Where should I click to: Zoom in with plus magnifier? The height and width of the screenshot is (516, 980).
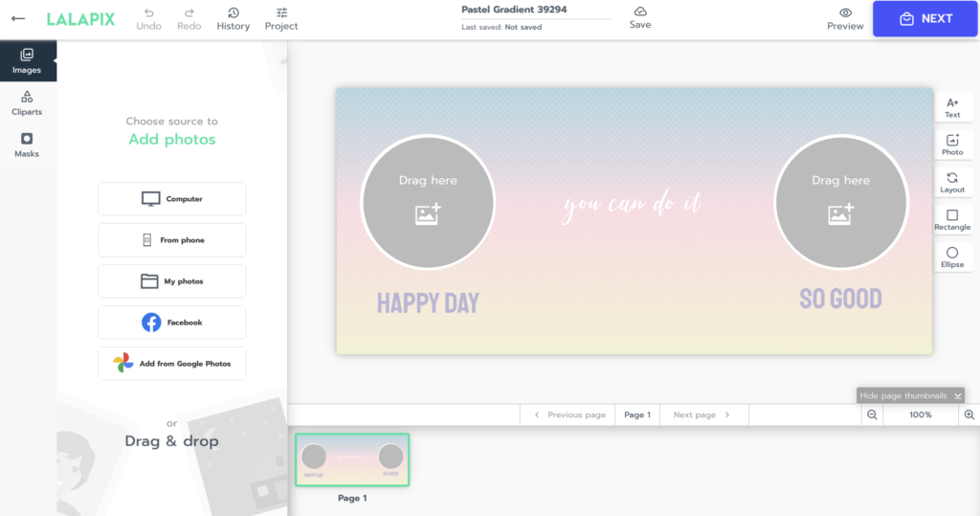click(x=969, y=415)
